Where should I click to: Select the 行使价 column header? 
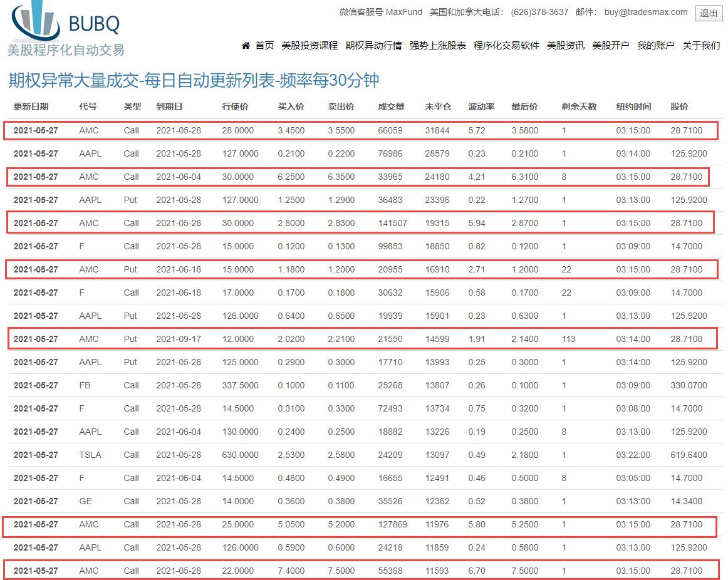click(236, 106)
